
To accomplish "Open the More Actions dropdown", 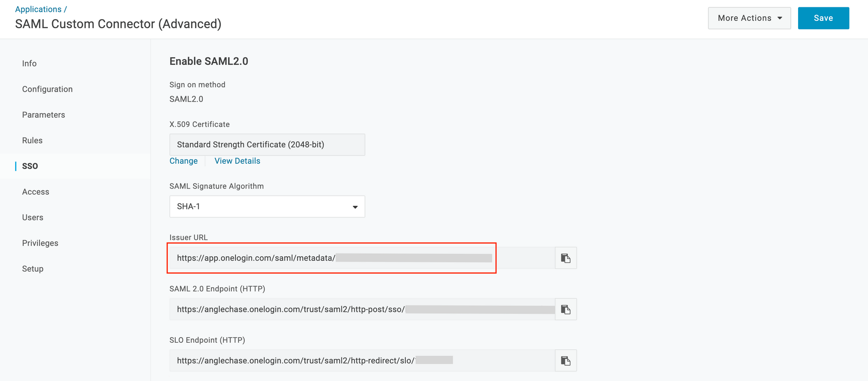I will tap(749, 18).
